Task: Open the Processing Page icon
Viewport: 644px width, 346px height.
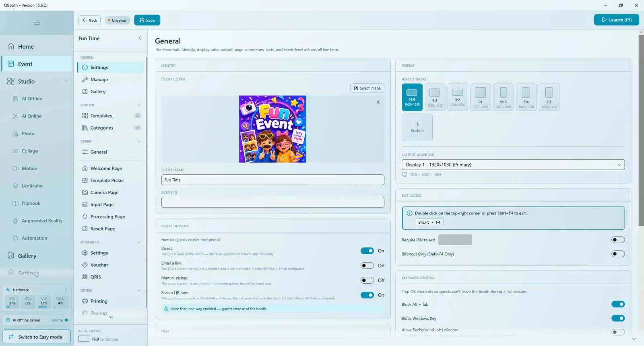Action: tap(85, 217)
